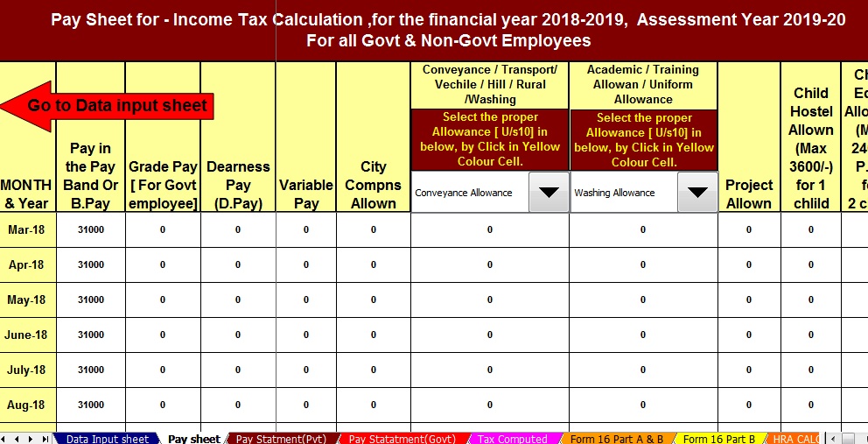The width and height of the screenshot is (868, 444).
Task: Go to previous sheet tab arrow
Action: (x=17, y=439)
